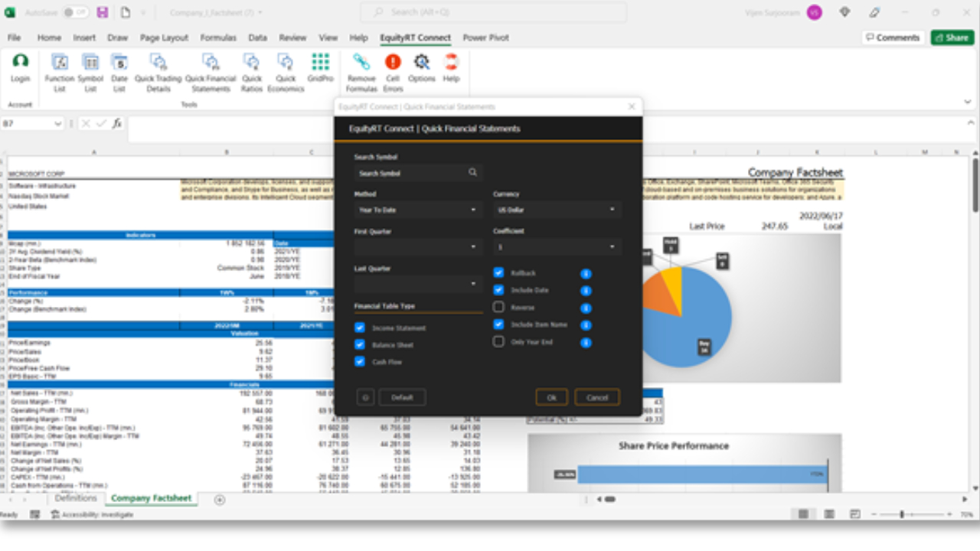Click the Ok button in the dialog

tap(551, 397)
